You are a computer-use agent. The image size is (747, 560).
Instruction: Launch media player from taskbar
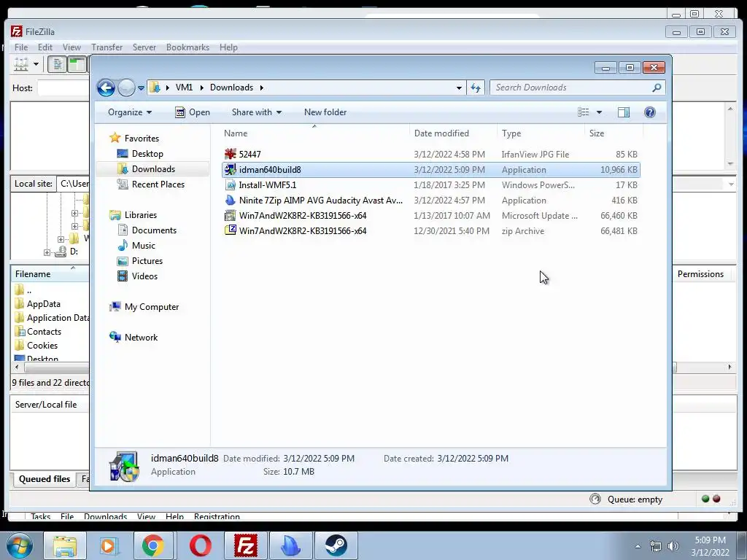point(108,545)
